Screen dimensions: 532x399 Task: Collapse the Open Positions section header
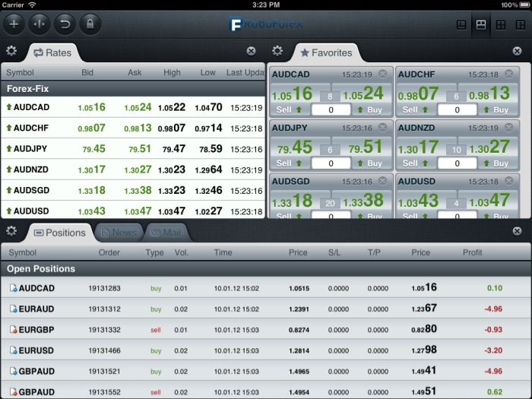(x=266, y=269)
